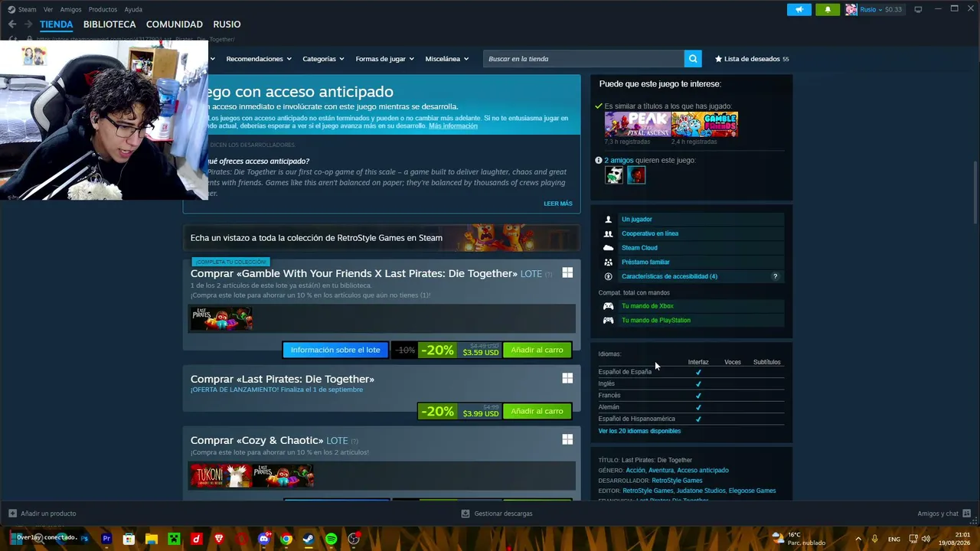Image resolution: width=980 pixels, height=551 pixels.
Task: Click the store search magnifier button
Action: point(693,59)
